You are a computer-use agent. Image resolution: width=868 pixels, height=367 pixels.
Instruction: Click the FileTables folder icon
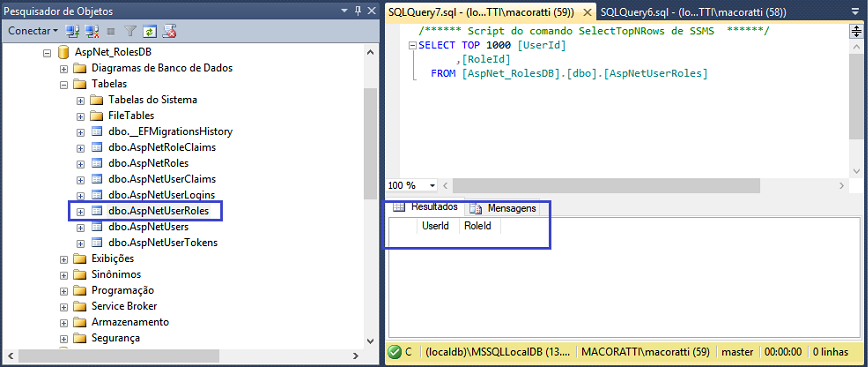click(97, 116)
